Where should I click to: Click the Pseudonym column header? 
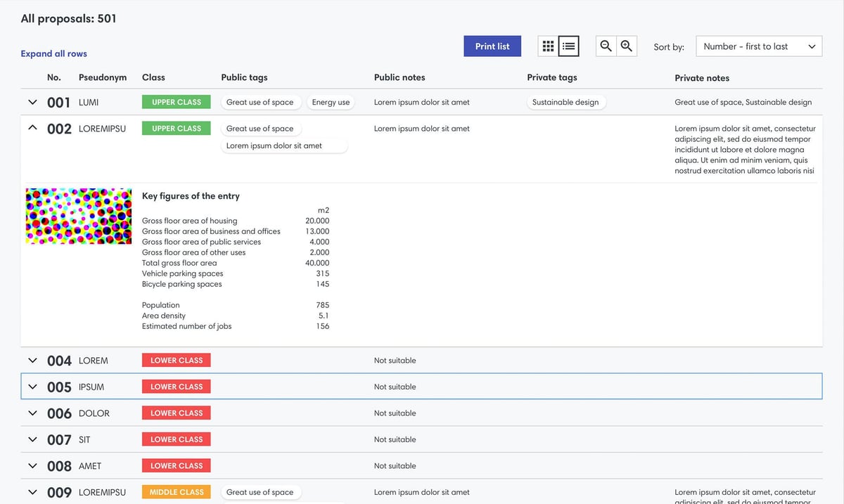click(x=103, y=77)
